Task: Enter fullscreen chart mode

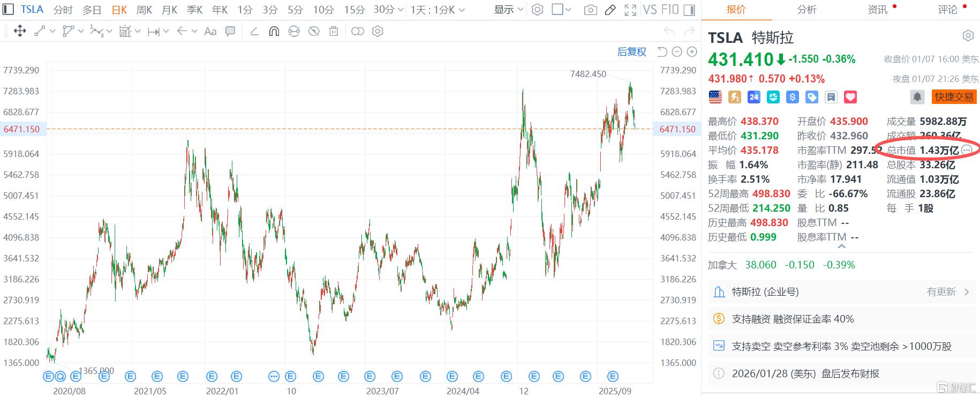Action: point(630,10)
